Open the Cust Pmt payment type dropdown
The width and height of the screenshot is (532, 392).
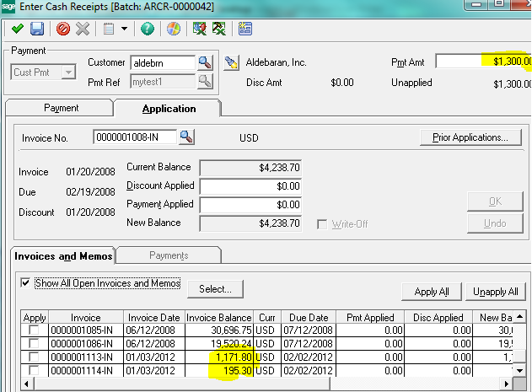(70, 72)
